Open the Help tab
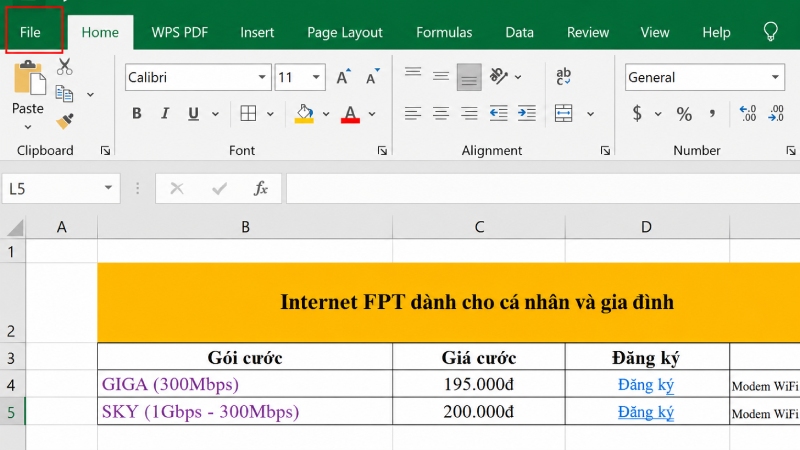800x450 pixels. [716, 33]
